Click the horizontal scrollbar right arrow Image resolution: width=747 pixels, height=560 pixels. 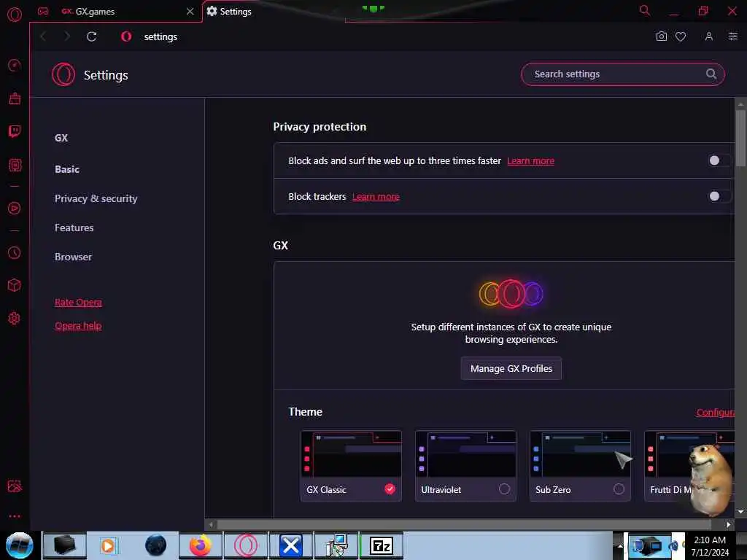coord(728,524)
